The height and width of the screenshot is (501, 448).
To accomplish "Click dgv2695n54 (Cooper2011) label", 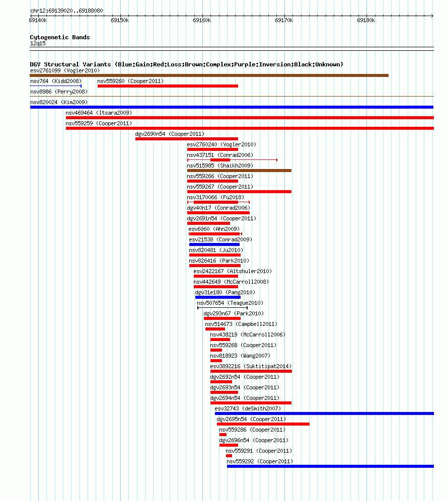I will [251, 419].
